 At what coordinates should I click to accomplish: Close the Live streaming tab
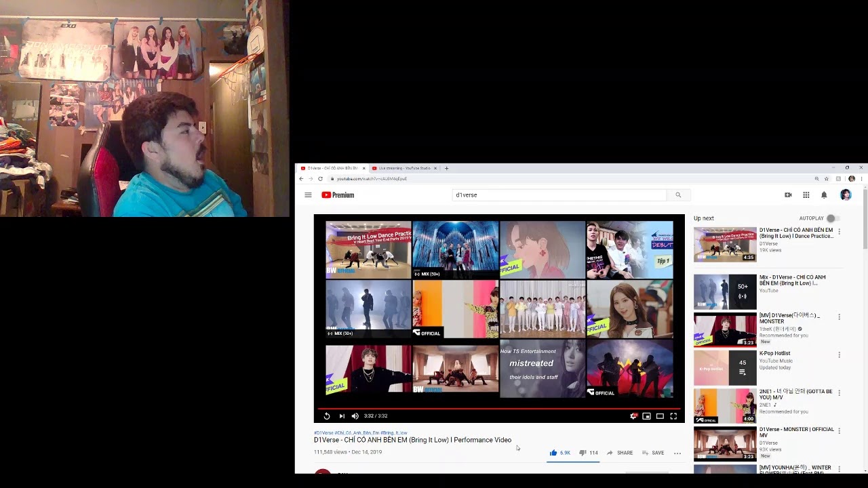(x=435, y=168)
